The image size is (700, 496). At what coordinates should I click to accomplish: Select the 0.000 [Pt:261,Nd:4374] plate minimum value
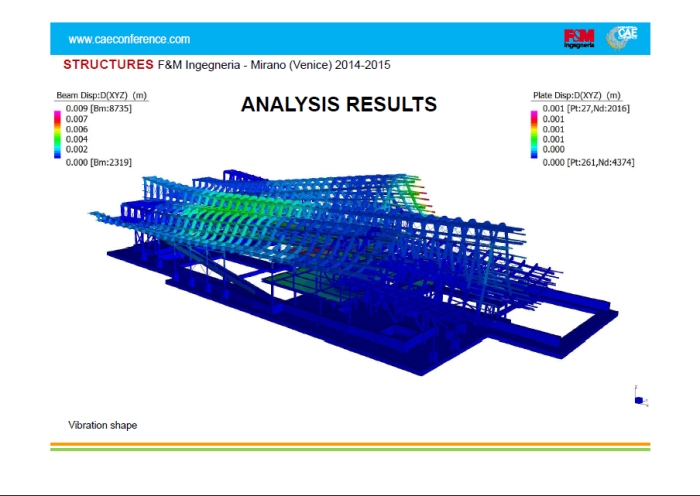pyautogui.click(x=586, y=161)
